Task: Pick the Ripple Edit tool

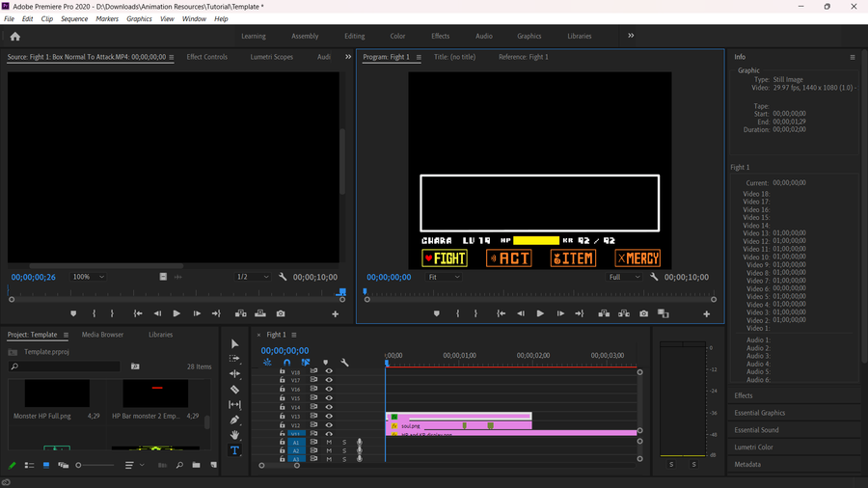Action: click(235, 373)
